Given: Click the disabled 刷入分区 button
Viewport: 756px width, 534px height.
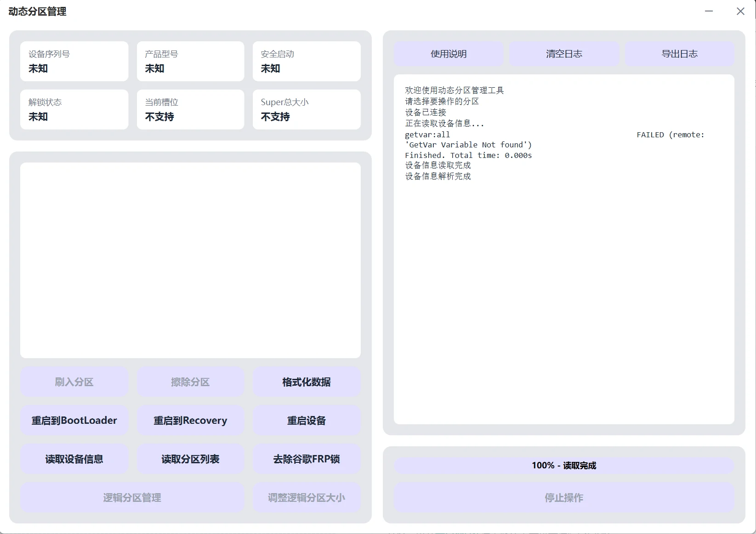Looking at the screenshot, I should [74, 382].
